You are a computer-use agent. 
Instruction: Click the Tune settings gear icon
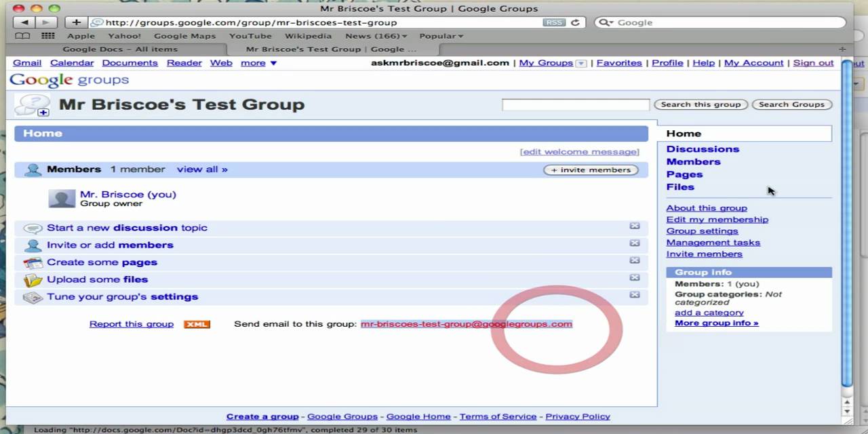(x=33, y=297)
